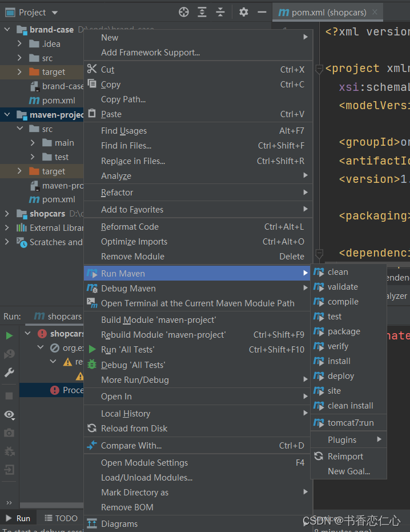Open the Run tool window tab

click(18, 518)
